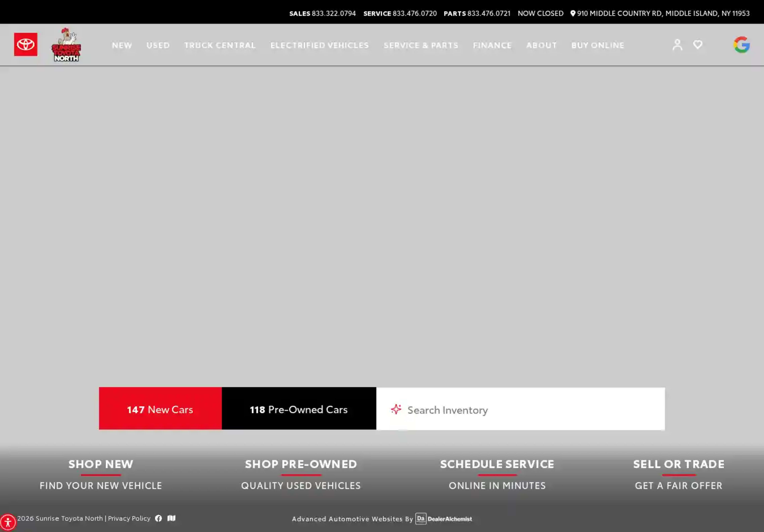Open the ABOUT menu
The image size is (764, 532).
(541, 45)
